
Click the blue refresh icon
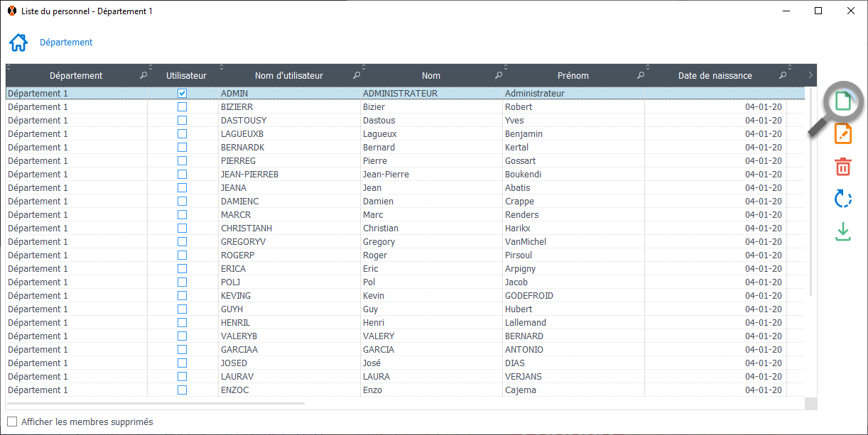pos(843,199)
